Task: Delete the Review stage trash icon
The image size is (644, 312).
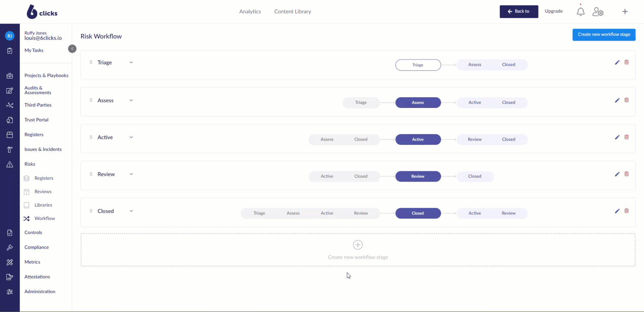Action: [627, 174]
